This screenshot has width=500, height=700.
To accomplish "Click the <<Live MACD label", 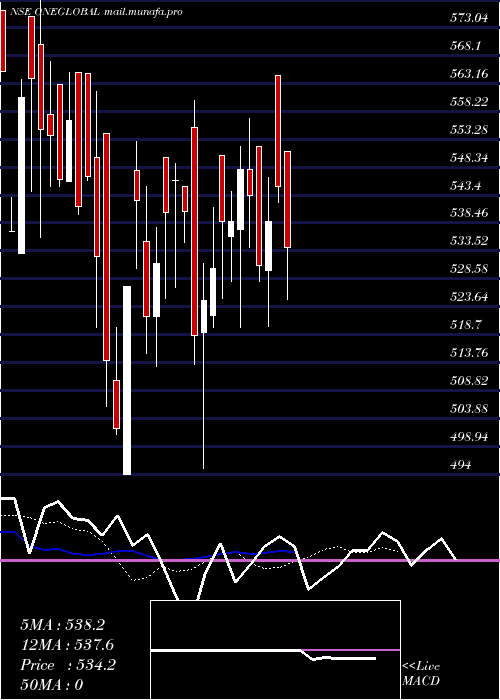I will tap(421, 673).
